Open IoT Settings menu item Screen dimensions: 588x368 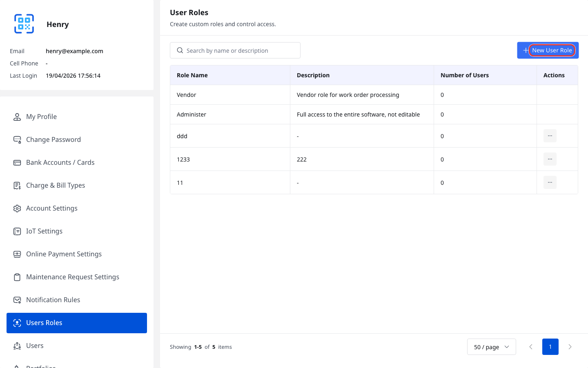tap(77, 231)
